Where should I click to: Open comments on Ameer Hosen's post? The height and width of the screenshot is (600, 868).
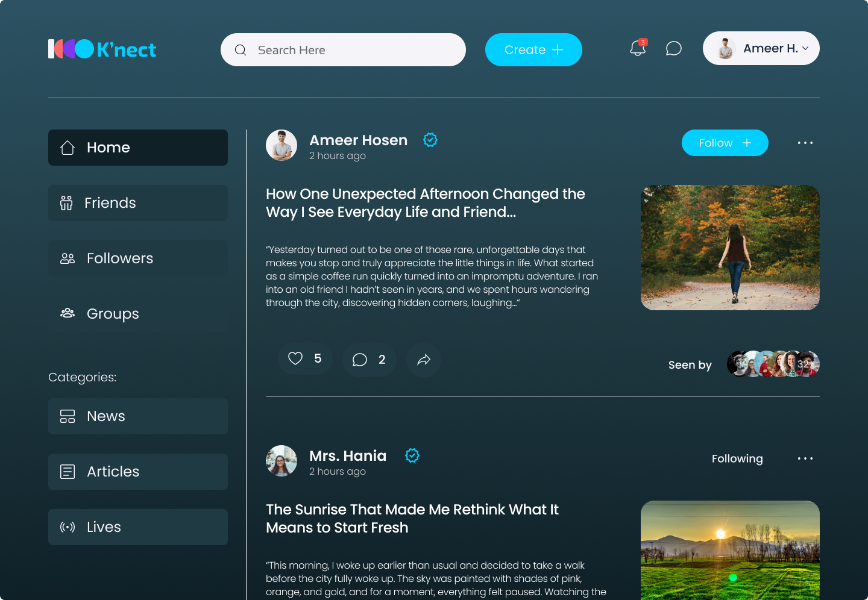(360, 360)
